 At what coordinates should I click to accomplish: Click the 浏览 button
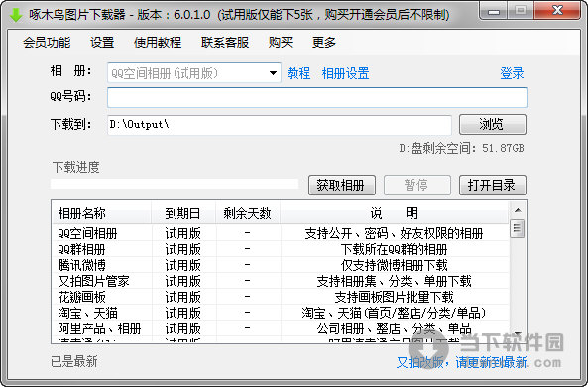tap(493, 124)
